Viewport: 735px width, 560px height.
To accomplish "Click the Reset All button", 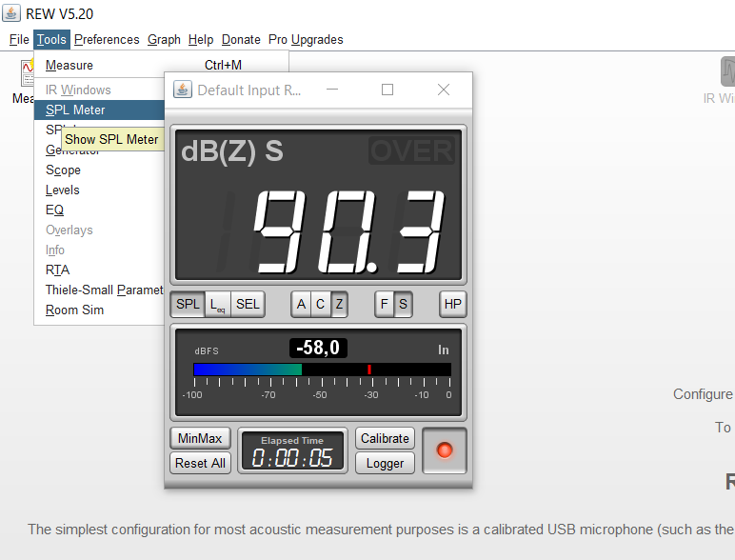I will click(x=200, y=463).
